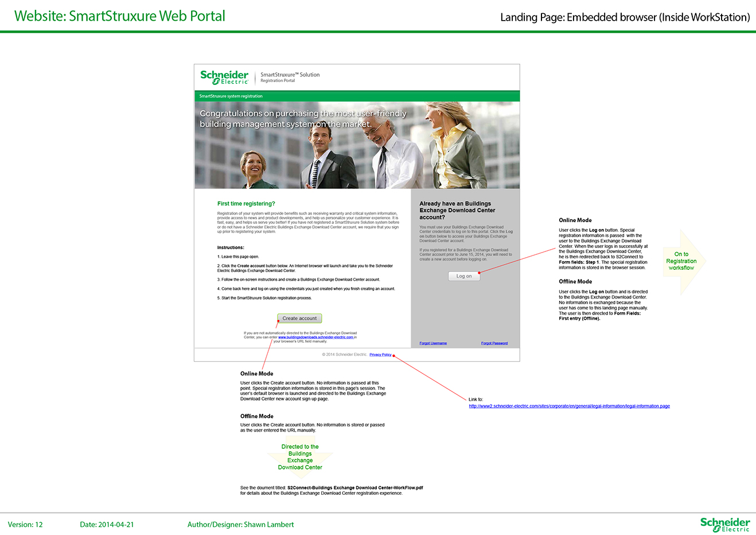
Task: Click the 'Version: 12' footer text
Action: pyautogui.click(x=25, y=525)
